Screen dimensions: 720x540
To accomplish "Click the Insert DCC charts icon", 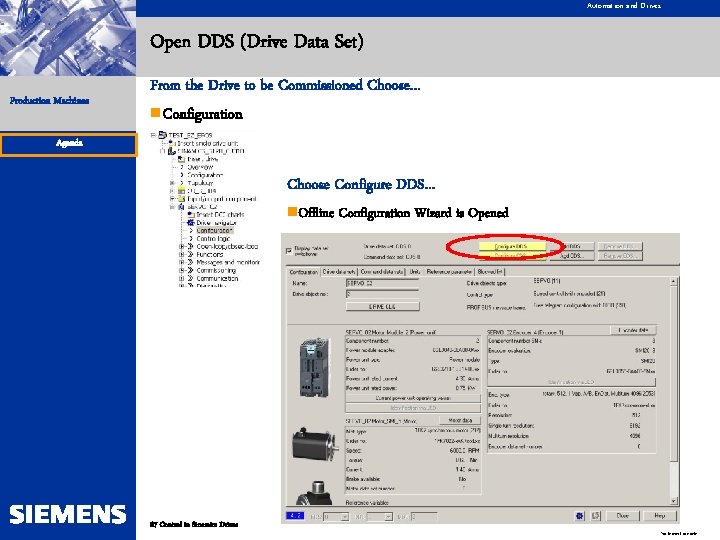I will pos(191,214).
